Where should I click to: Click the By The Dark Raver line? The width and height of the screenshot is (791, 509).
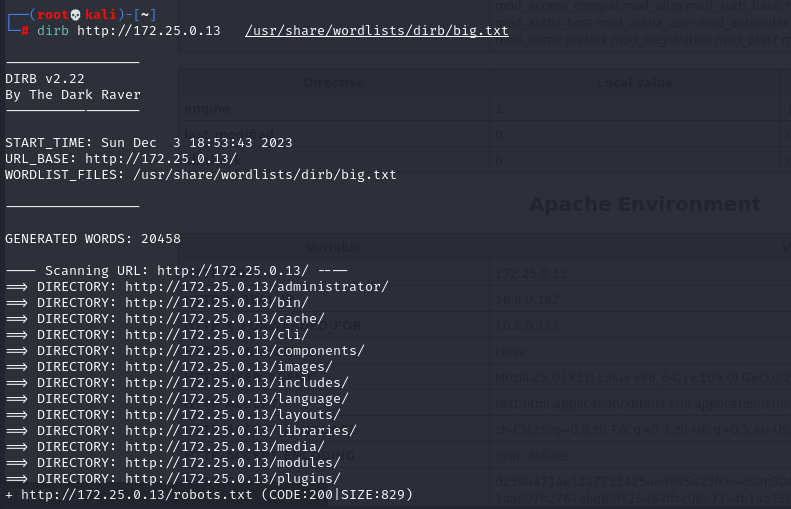click(x=73, y=95)
